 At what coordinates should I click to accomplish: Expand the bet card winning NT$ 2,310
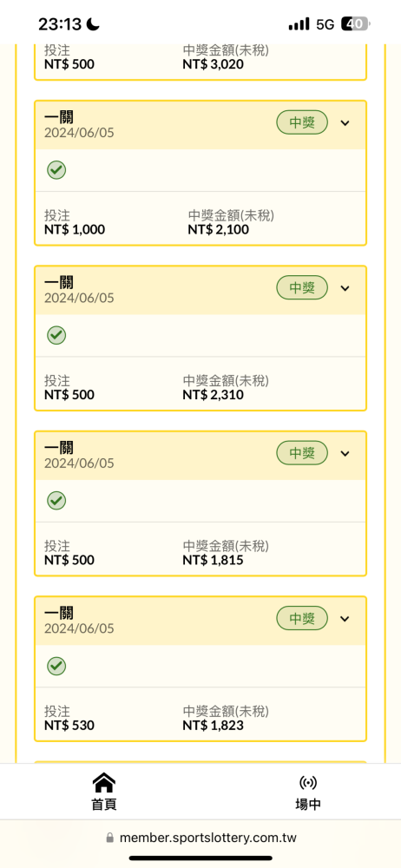point(345,288)
